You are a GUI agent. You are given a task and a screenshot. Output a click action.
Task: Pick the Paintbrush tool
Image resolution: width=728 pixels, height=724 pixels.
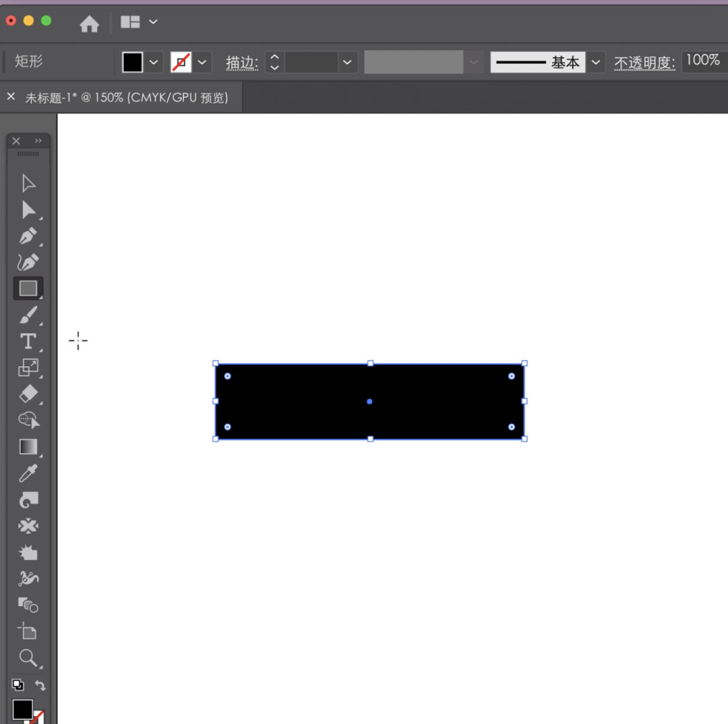(x=28, y=315)
